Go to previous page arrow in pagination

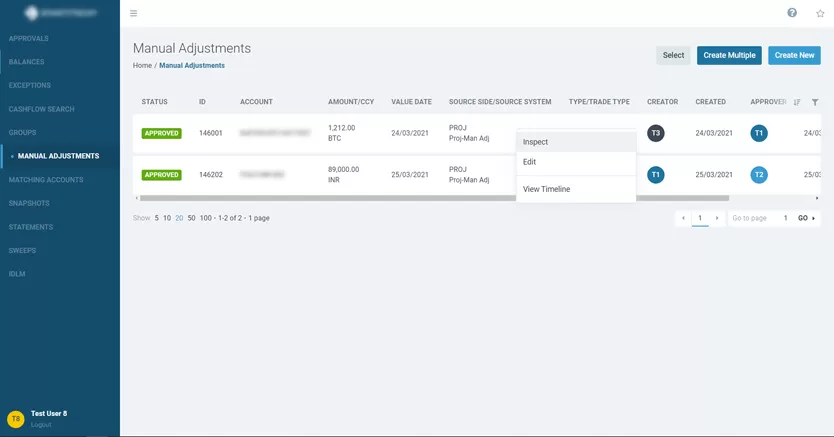click(683, 218)
